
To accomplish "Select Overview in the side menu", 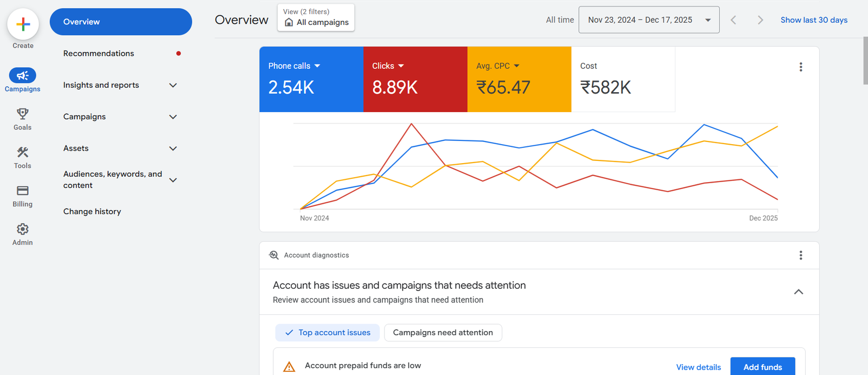I will tap(120, 22).
